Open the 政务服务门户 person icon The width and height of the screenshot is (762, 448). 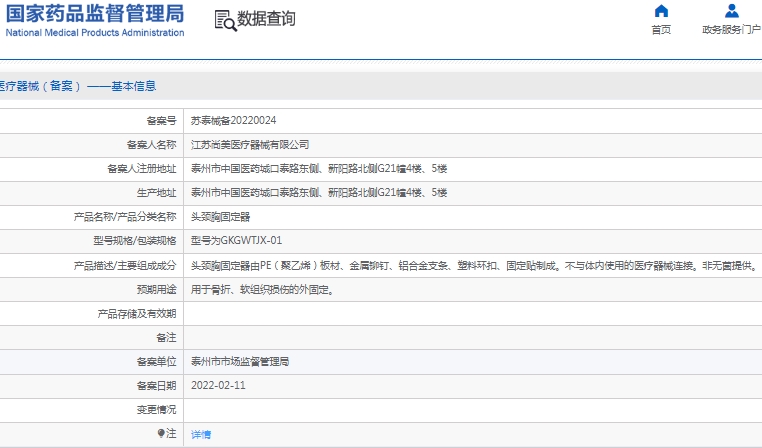pyautogui.click(x=731, y=11)
